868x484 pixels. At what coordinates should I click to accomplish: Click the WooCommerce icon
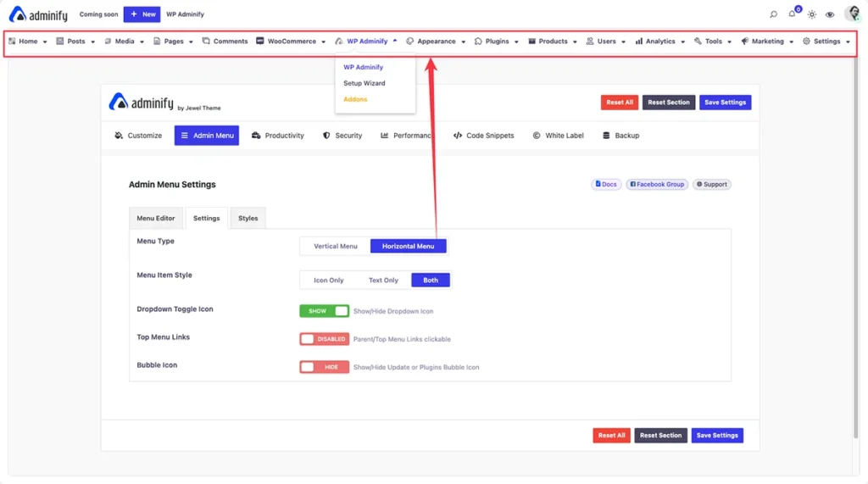(259, 41)
